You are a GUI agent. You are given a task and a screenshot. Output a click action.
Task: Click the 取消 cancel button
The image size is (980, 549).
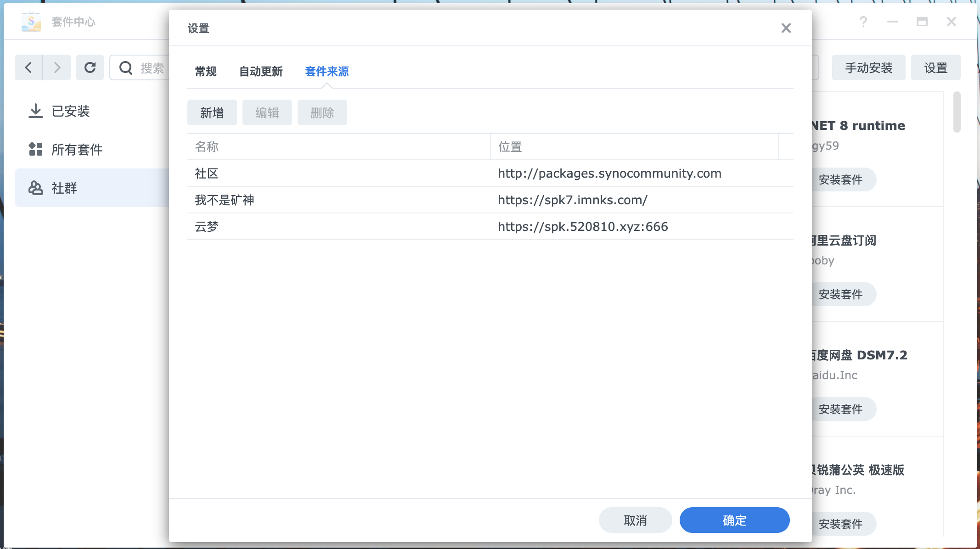[x=635, y=521]
